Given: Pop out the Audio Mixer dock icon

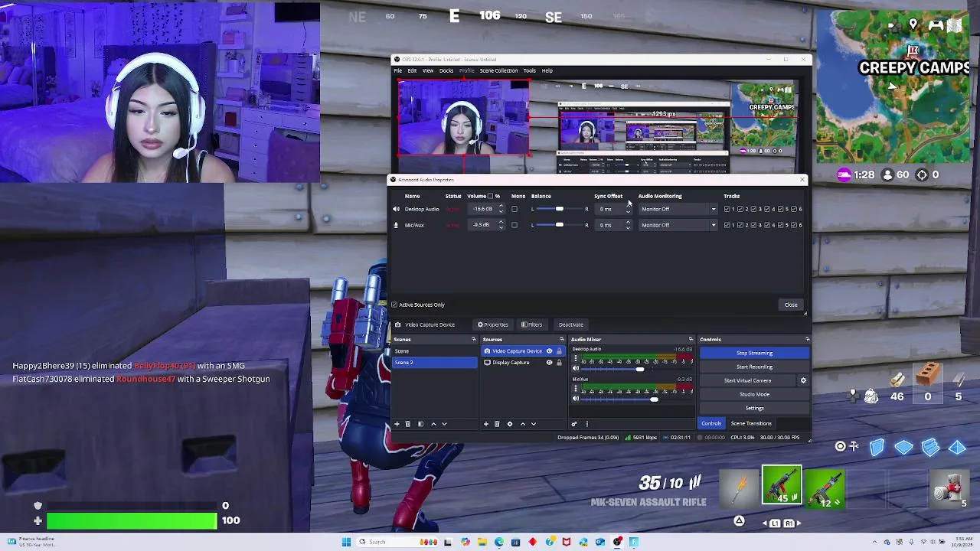Looking at the screenshot, I should tap(691, 340).
